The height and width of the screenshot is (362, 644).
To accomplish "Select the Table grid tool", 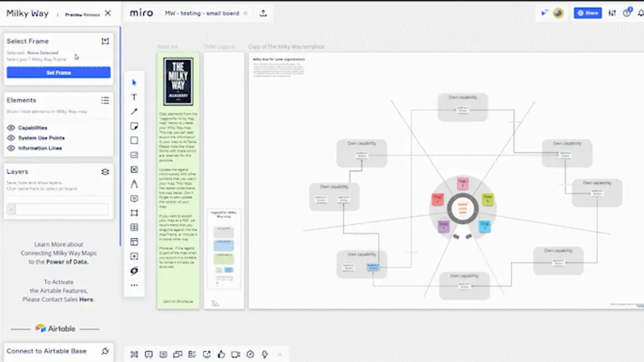I will click(x=134, y=227).
